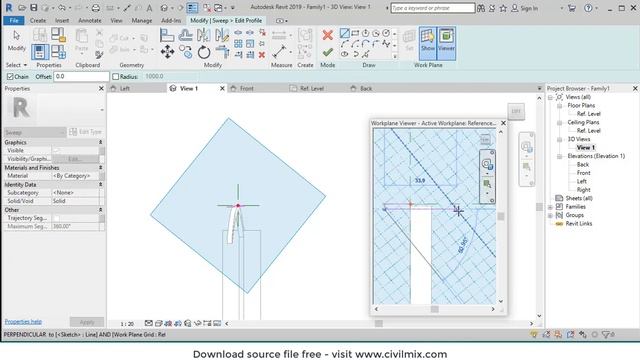This screenshot has width=640, height=360.
Task: Open the Properties help link
Action: click(x=23, y=322)
